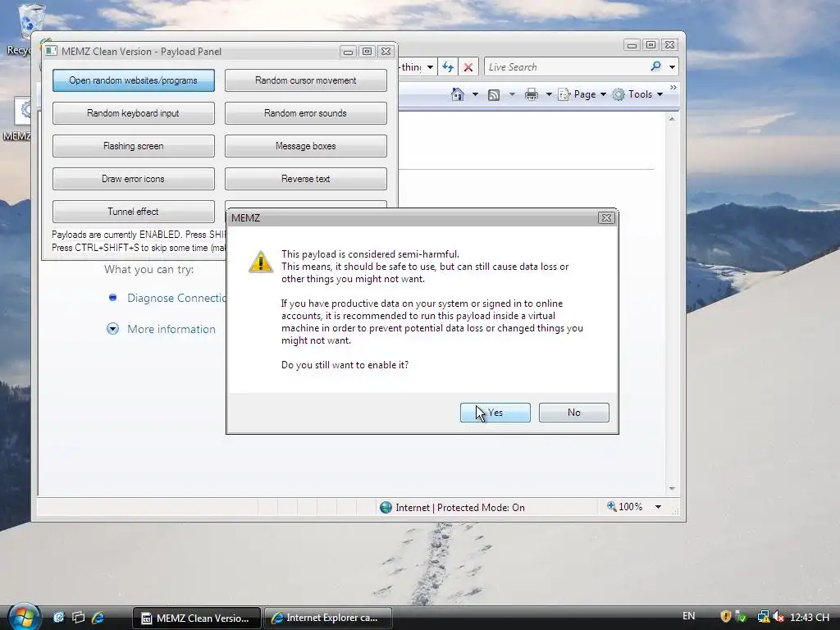840x630 pixels.
Task: Switch to Internet Explorer taskbar button
Action: coord(328,618)
